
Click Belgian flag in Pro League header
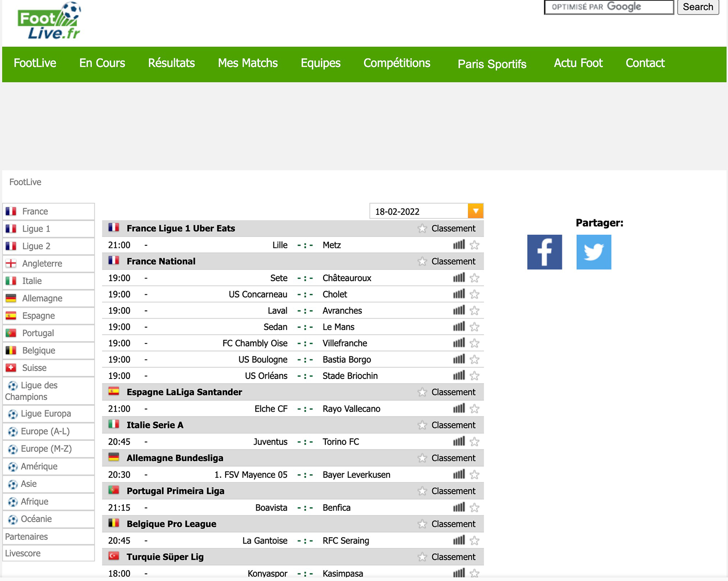pyautogui.click(x=114, y=523)
